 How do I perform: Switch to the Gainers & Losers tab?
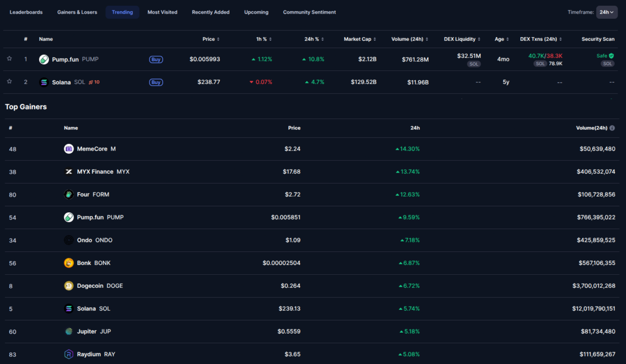(77, 11)
